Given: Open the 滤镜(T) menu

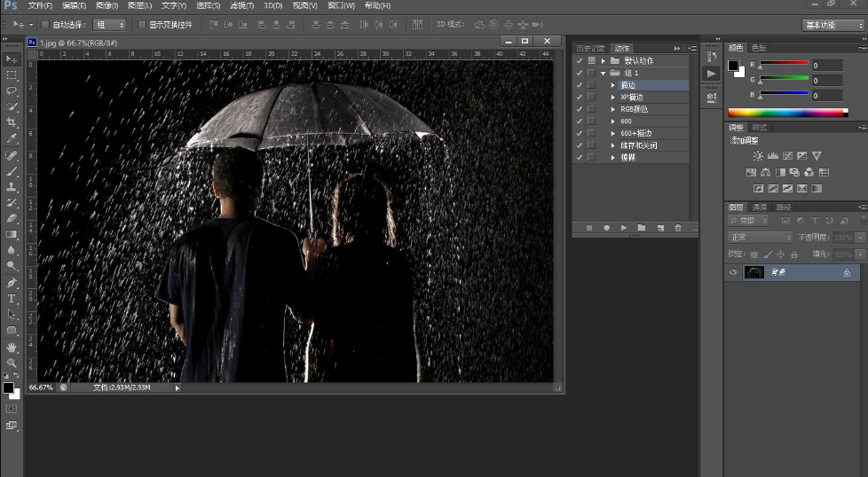Looking at the screenshot, I should [241, 6].
